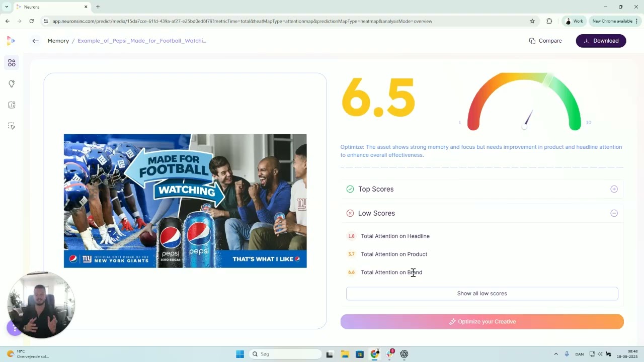Open the Windows Start menu
Screen dimensions: 644x362
coord(240,354)
